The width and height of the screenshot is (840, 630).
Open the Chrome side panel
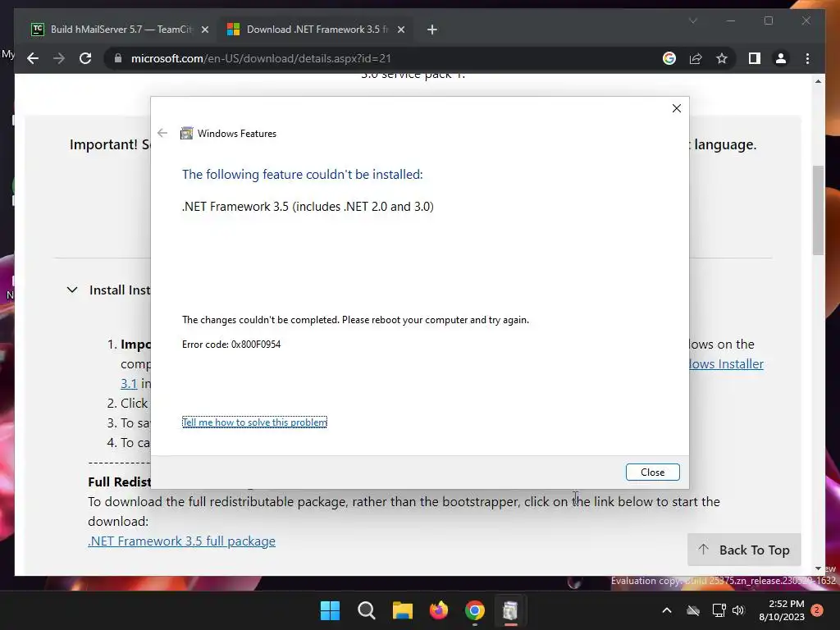[x=755, y=58]
